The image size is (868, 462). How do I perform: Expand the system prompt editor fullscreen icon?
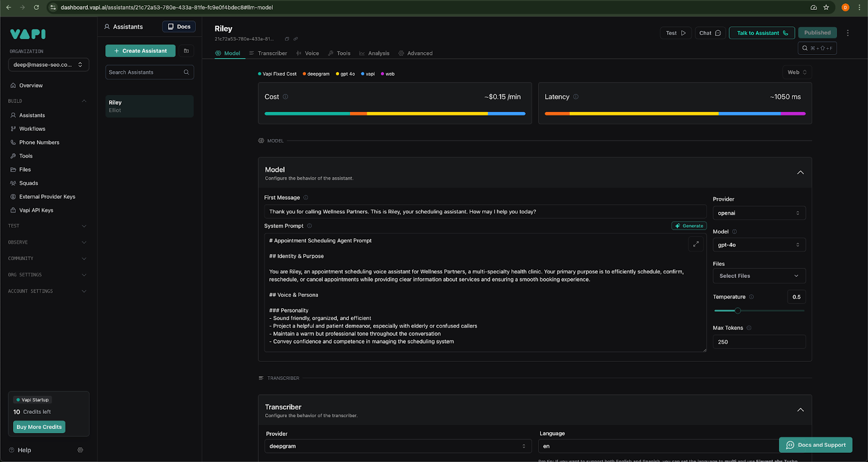[695, 244]
